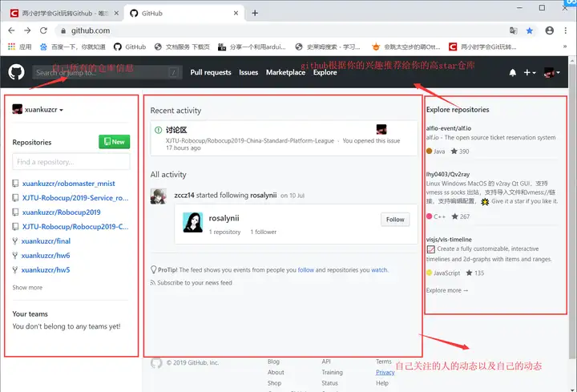The height and width of the screenshot is (392, 577).
Task: Reload the page with refresh icon
Action: [43, 30]
